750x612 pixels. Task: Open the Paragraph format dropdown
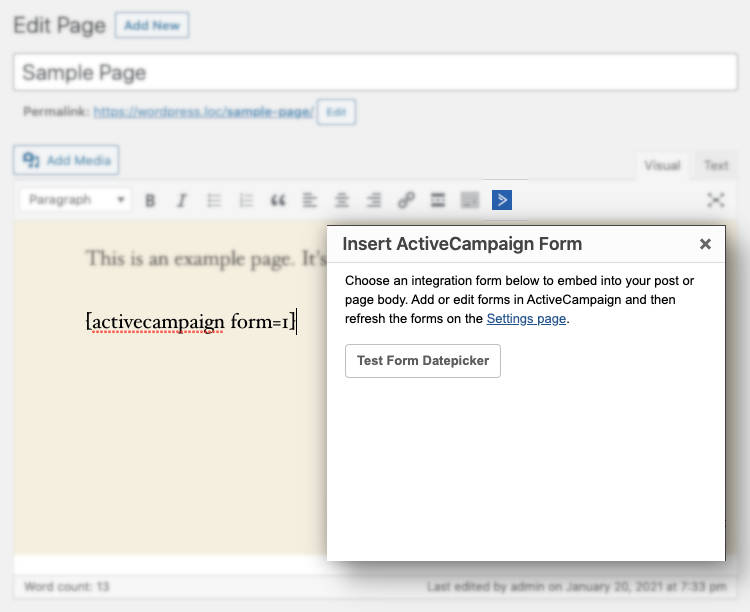point(75,200)
